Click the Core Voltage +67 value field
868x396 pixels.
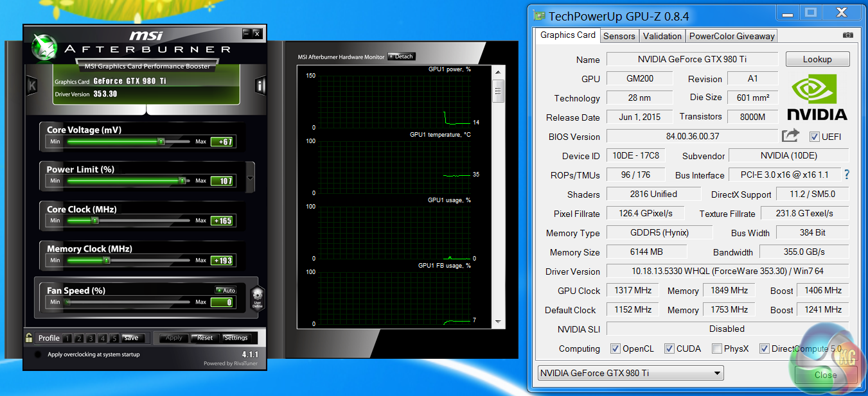pos(222,142)
